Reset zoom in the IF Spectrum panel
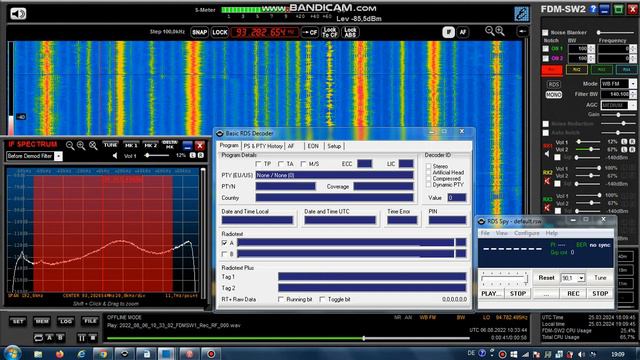The width and height of the screenshot is (640, 360). pyautogui.click(x=93, y=146)
